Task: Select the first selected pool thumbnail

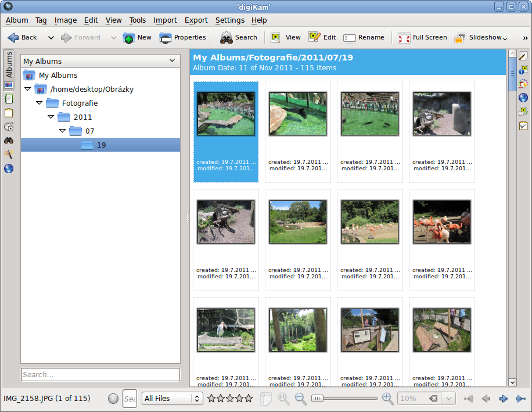Action: click(x=226, y=114)
